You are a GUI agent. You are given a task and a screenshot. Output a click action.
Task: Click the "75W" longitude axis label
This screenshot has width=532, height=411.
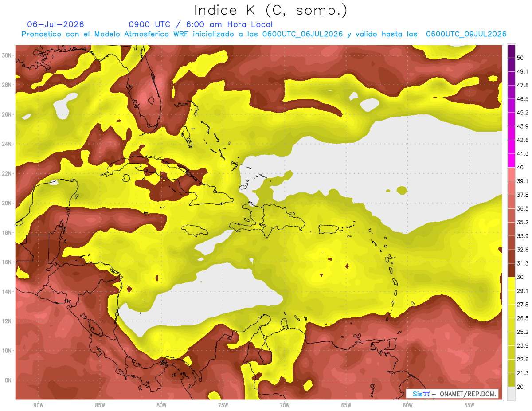pos(223,406)
